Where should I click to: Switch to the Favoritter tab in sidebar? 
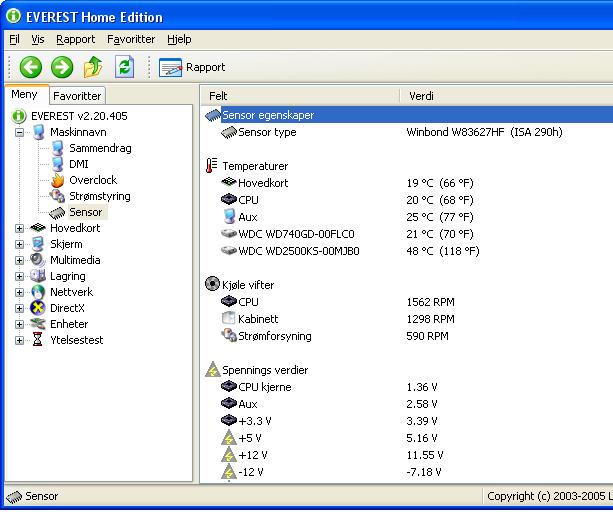77,96
